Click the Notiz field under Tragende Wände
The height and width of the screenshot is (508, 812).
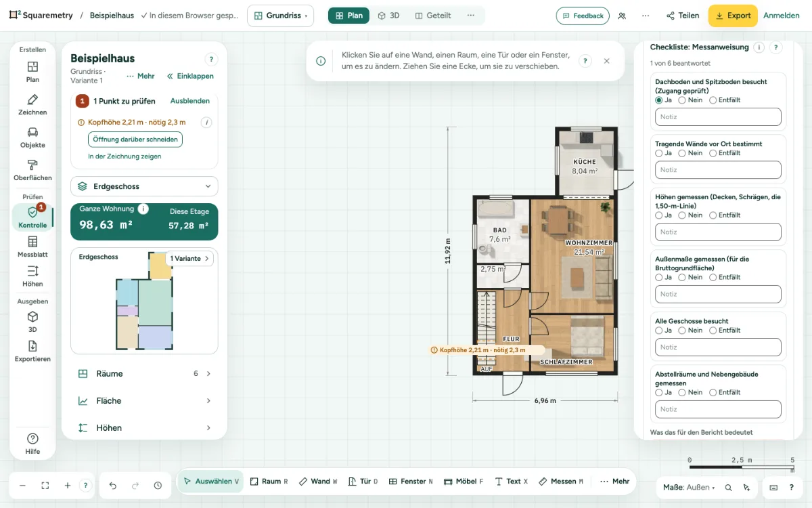718,170
